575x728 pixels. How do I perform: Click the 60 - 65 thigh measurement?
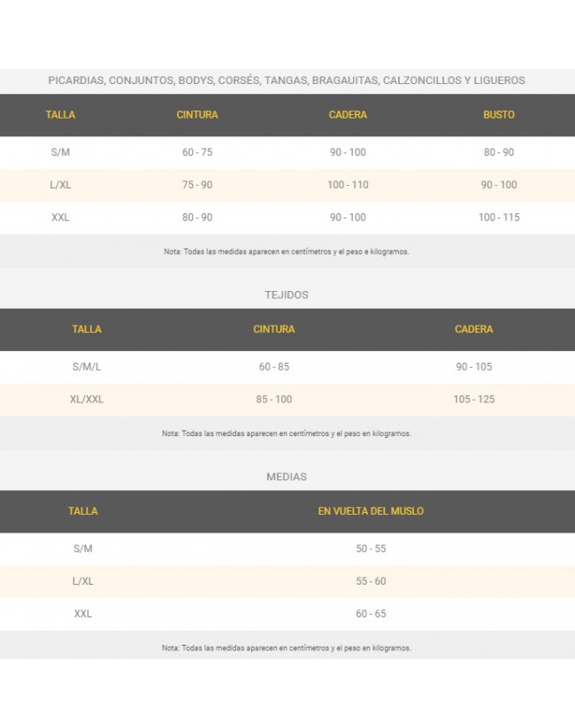click(371, 614)
